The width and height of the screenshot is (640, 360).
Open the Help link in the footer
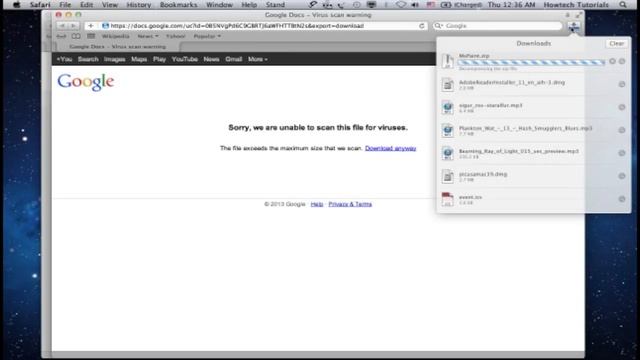coord(317,204)
